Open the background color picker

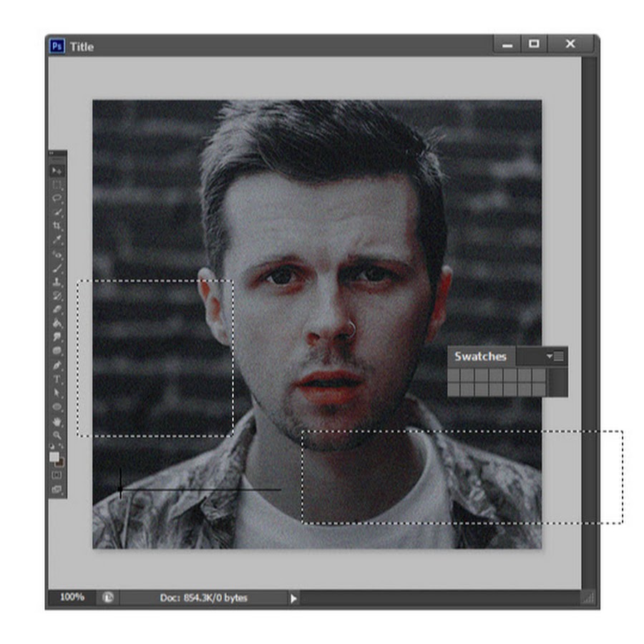click(x=61, y=463)
